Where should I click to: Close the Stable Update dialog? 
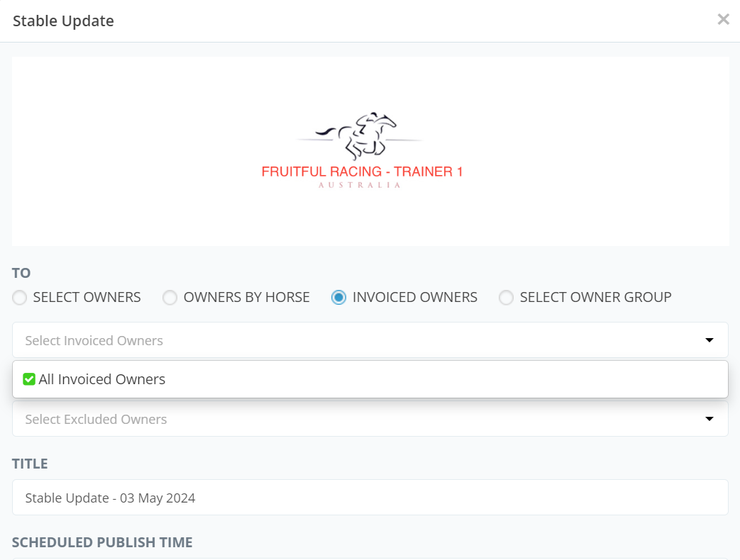pos(723,20)
